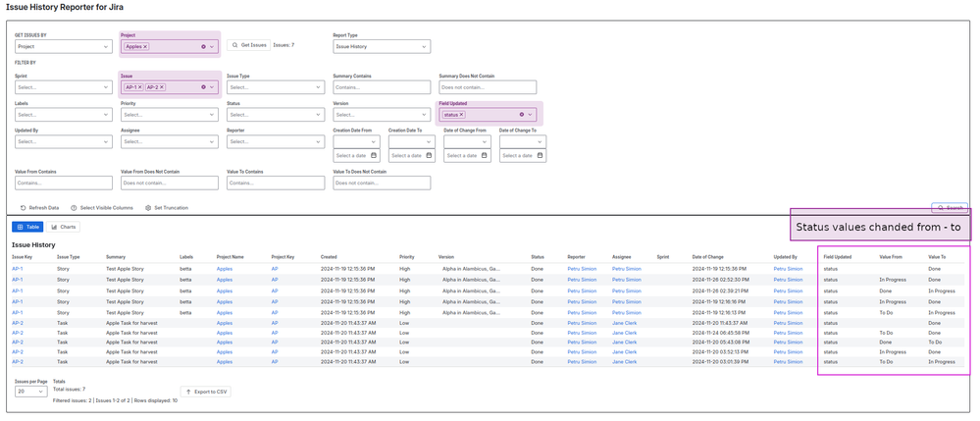Switch to the Table tab
The height and width of the screenshot is (421, 980).
[x=27, y=227]
